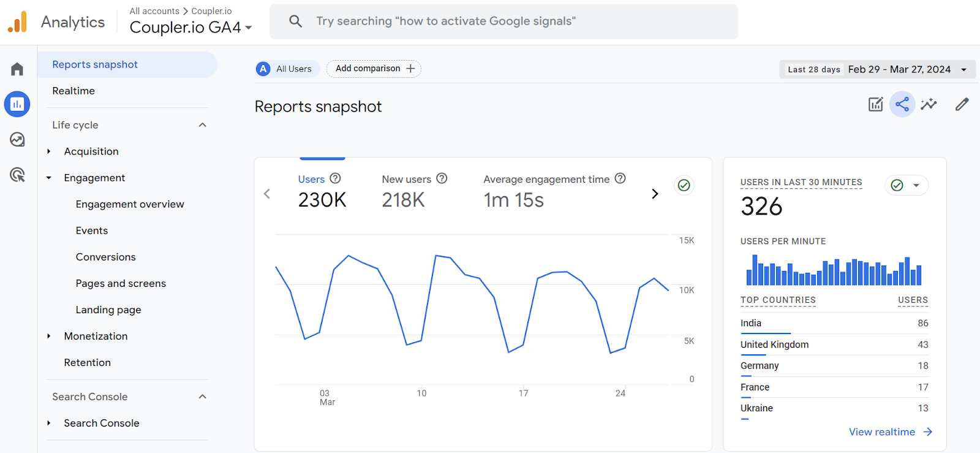Click the plus icon in Add comparison
Viewport: 980px width, 453px height.
410,69
